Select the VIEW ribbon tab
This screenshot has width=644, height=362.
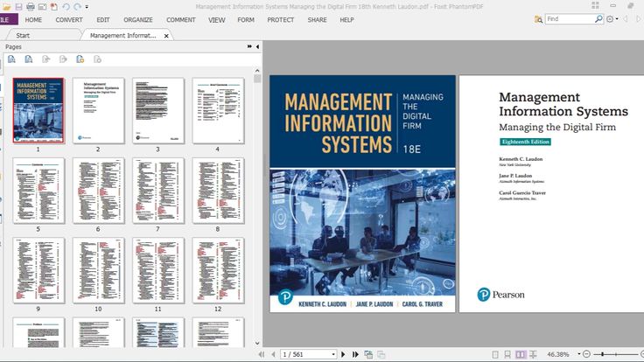pyautogui.click(x=216, y=20)
